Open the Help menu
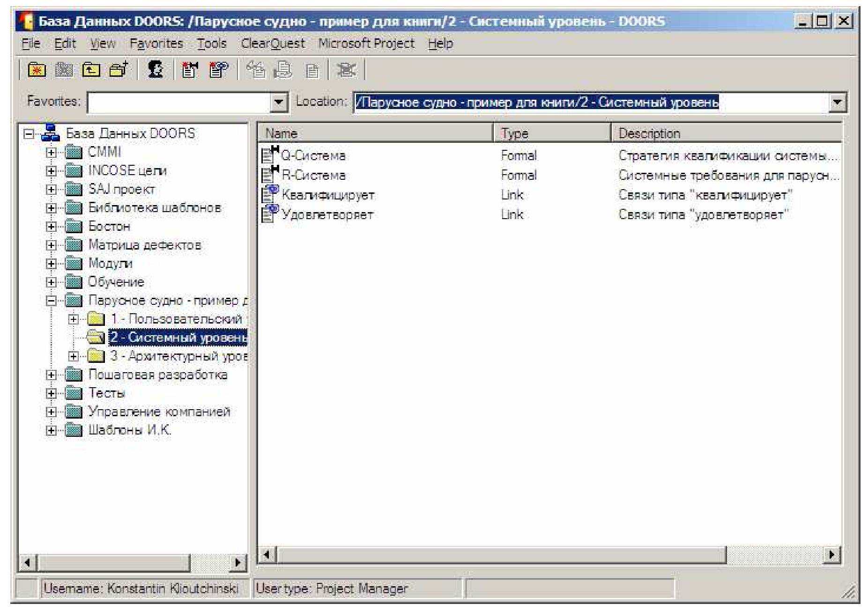 (x=440, y=44)
